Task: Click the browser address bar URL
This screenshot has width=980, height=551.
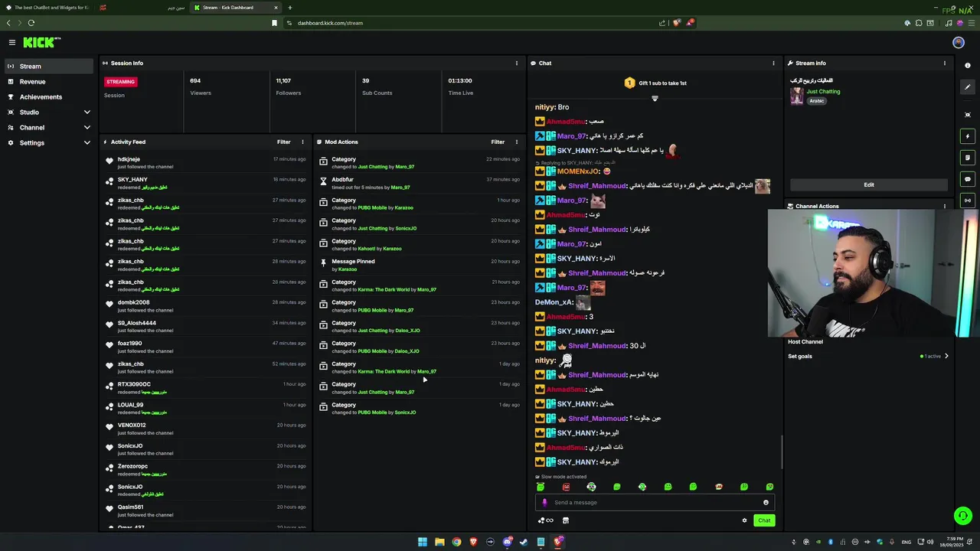Action: coord(330,23)
